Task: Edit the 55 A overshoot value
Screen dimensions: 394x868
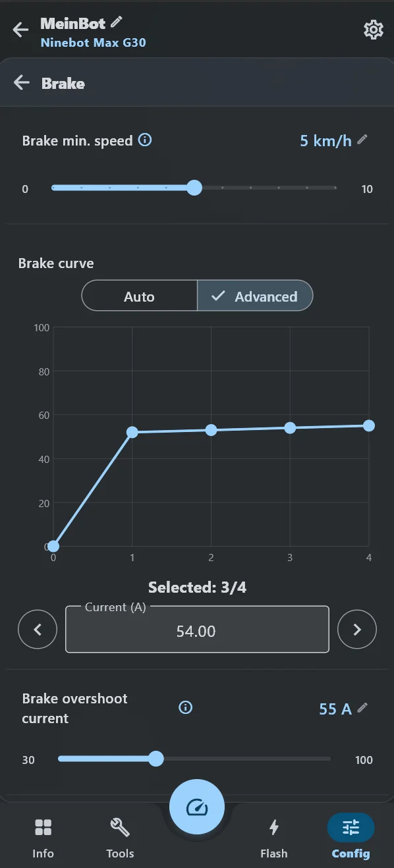Action: (362, 707)
